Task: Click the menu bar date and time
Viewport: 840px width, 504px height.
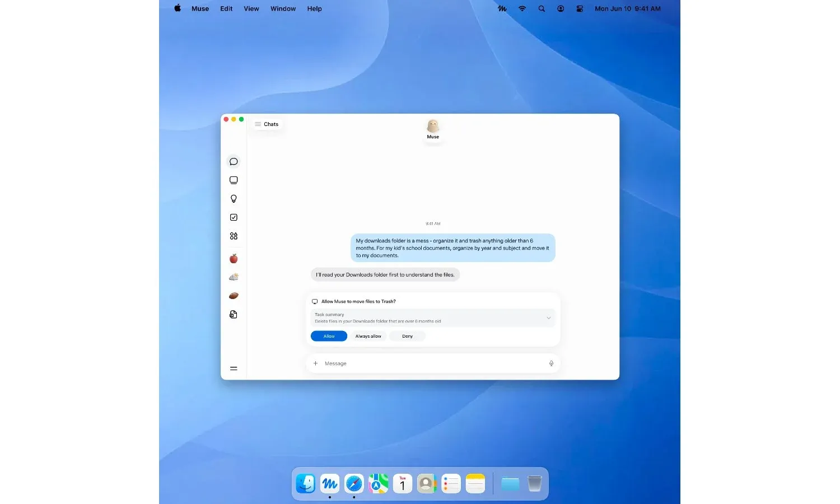Action: pos(628,8)
